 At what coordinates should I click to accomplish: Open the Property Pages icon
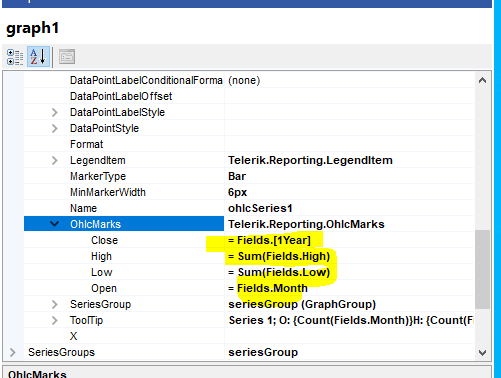[x=67, y=57]
